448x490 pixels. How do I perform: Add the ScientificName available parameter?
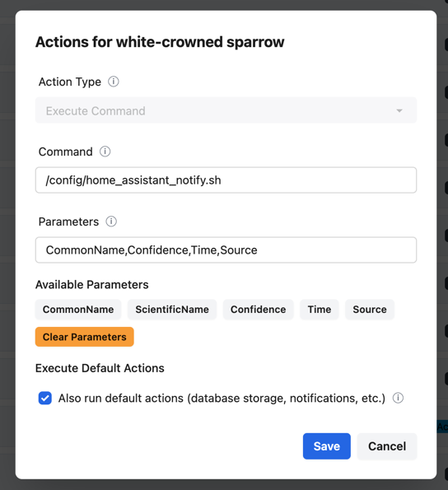[x=172, y=310]
